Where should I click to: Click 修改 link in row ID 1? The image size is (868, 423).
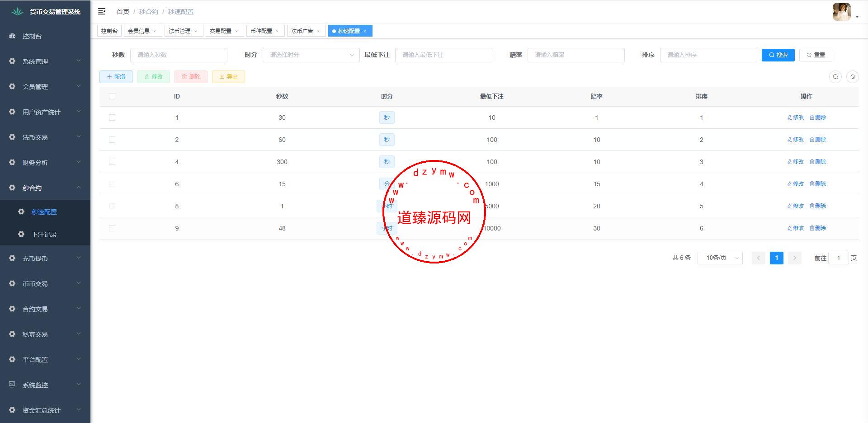click(x=796, y=117)
